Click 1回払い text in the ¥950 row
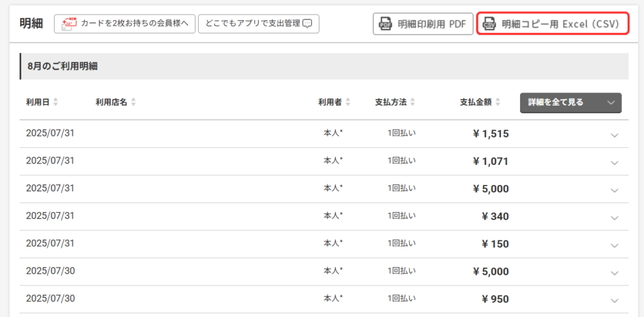 (x=401, y=299)
